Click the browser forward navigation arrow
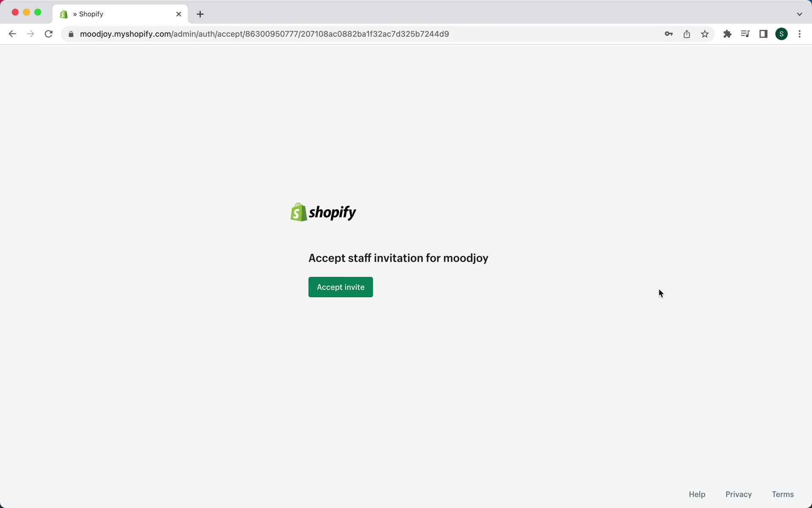 (30, 34)
